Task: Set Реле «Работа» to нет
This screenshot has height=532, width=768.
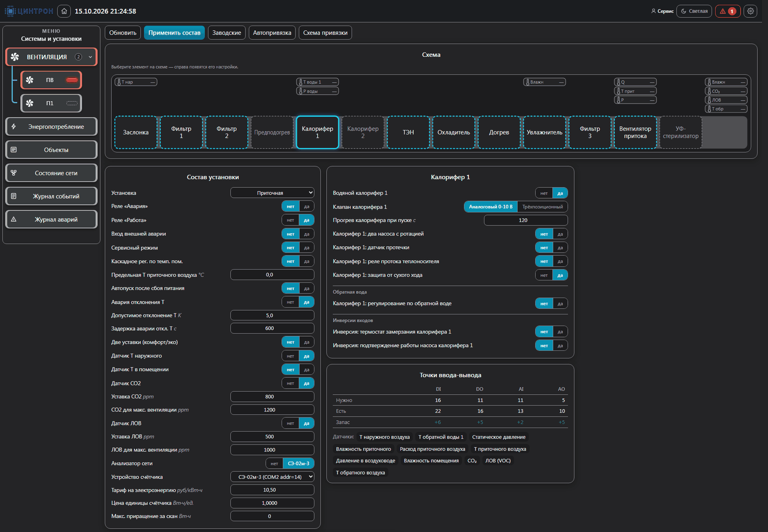Action: pos(290,220)
